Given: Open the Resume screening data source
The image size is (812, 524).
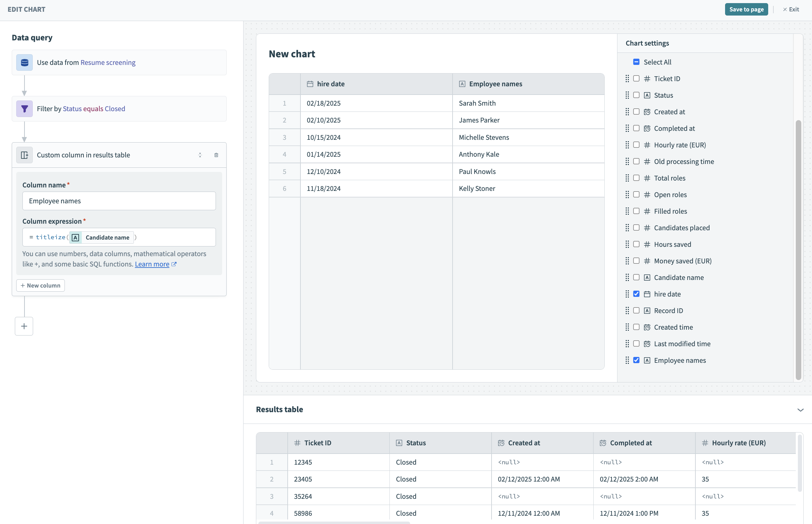Looking at the screenshot, I should coord(108,62).
